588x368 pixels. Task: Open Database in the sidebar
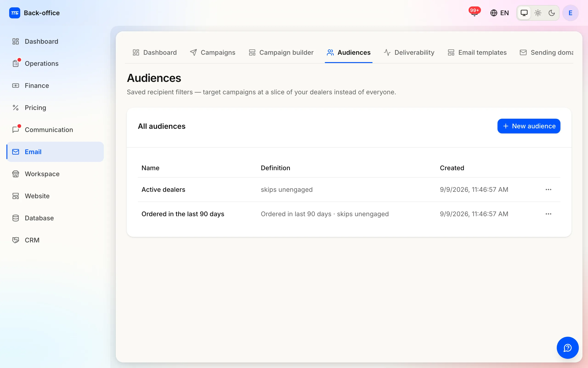pos(55,218)
